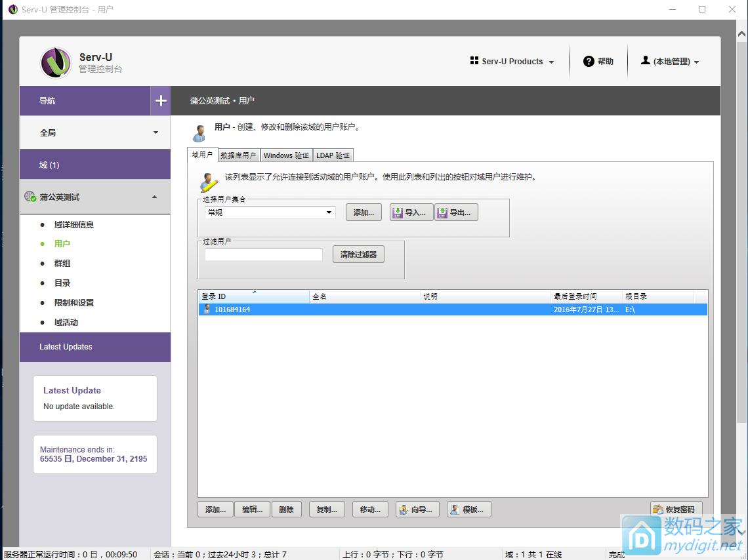Select user row 101684164
This screenshot has height=560, width=748.
tap(453, 310)
